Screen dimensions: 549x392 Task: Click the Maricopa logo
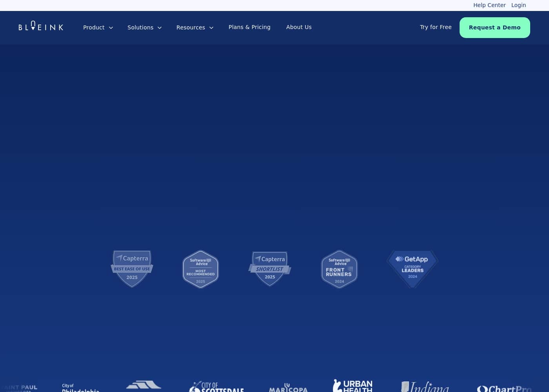(288, 388)
